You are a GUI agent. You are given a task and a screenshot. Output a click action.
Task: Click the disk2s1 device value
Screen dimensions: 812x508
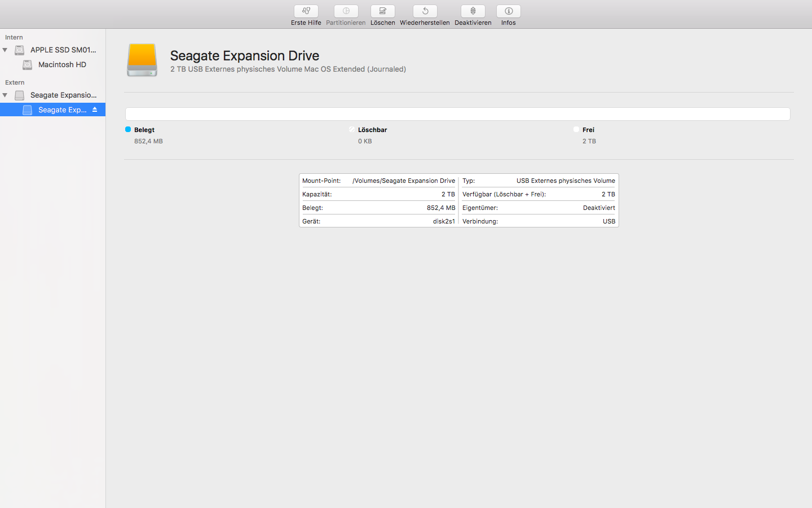tap(444, 221)
